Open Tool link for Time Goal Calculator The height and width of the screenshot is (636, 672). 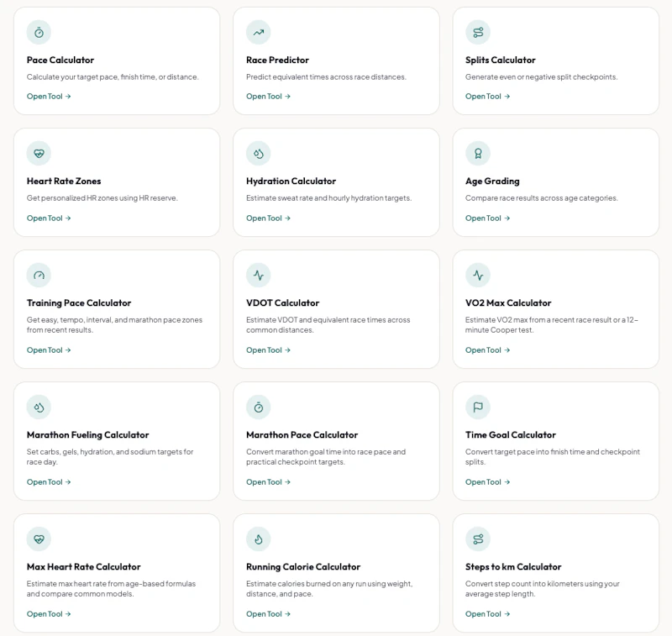[488, 482]
